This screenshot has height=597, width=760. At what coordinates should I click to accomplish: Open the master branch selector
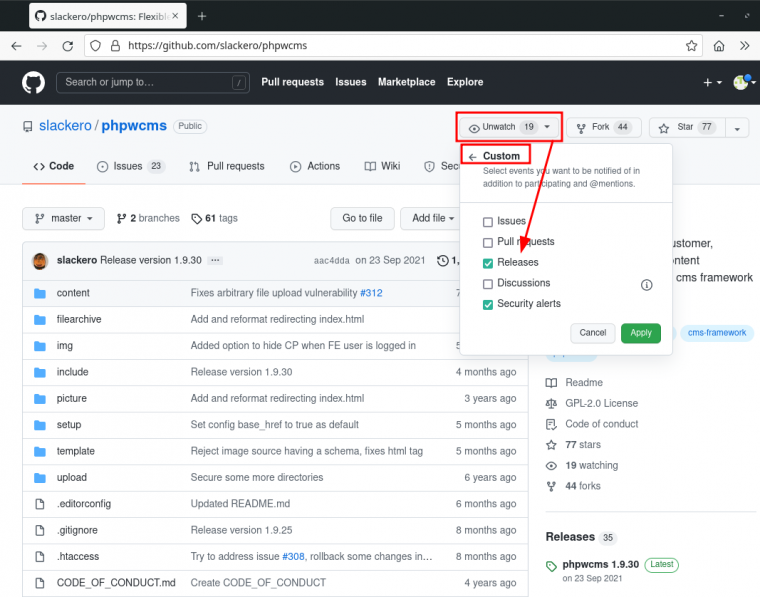(x=63, y=219)
